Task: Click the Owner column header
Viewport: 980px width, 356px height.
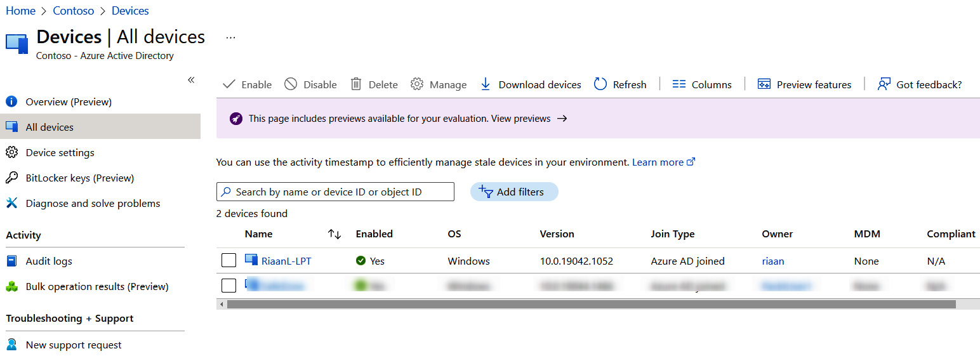Action: coord(778,234)
